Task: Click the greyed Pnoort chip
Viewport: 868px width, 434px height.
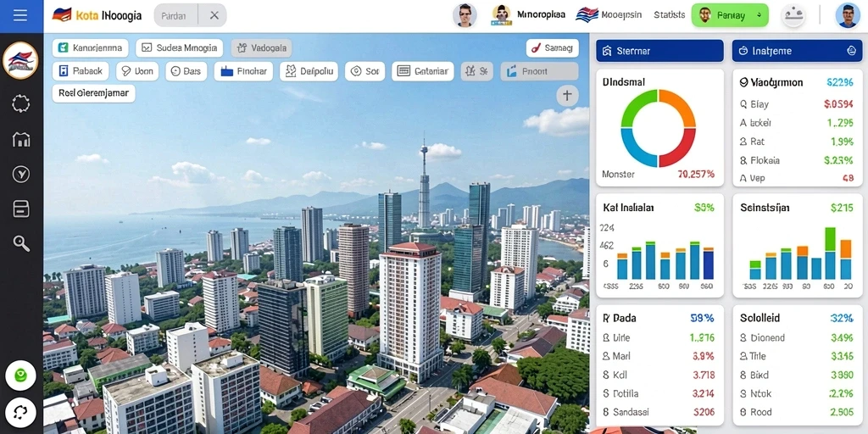Action: 540,71
